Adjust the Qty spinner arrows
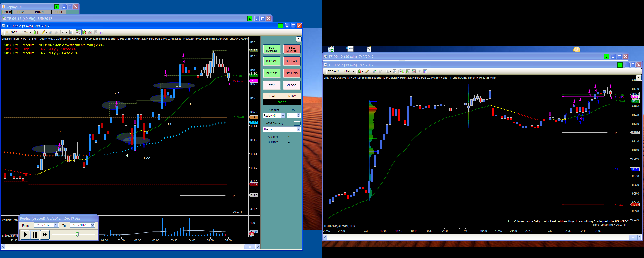 (299, 115)
